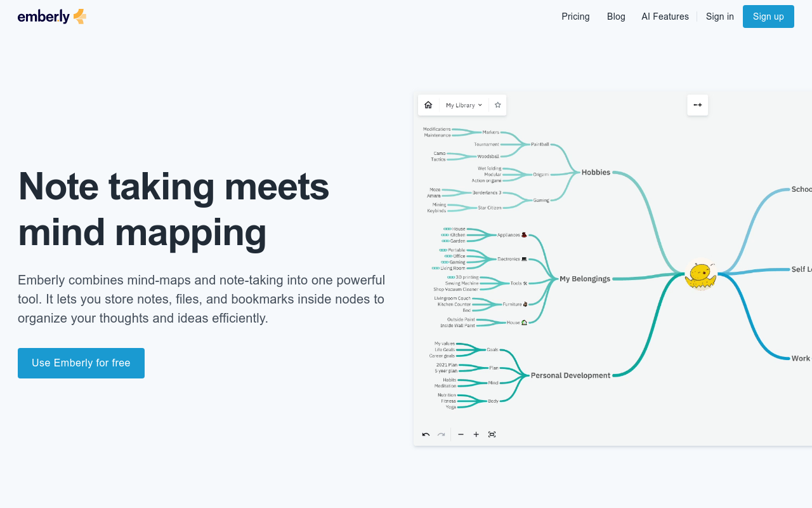Select the chick avatar central node

point(700,274)
